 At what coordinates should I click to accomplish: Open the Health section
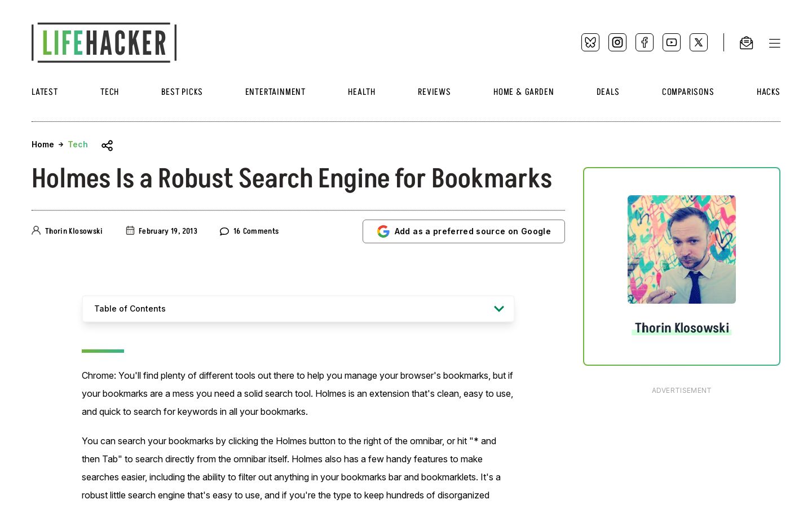click(361, 92)
